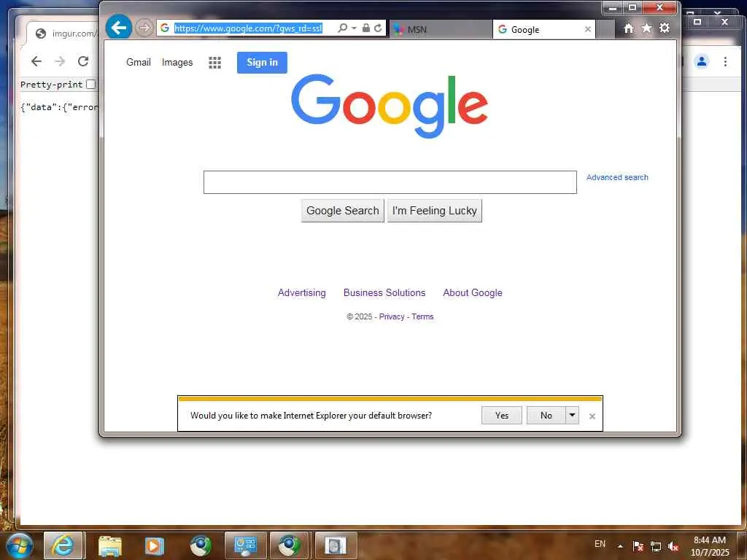Viewport: 747px width, 560px height.
Task: Open the last taskbar application icon
Action: 336,545
